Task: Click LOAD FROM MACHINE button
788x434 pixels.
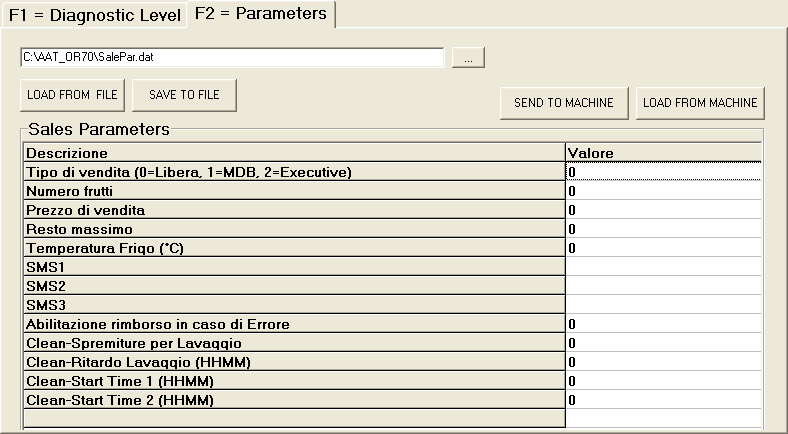Action: 700,103
